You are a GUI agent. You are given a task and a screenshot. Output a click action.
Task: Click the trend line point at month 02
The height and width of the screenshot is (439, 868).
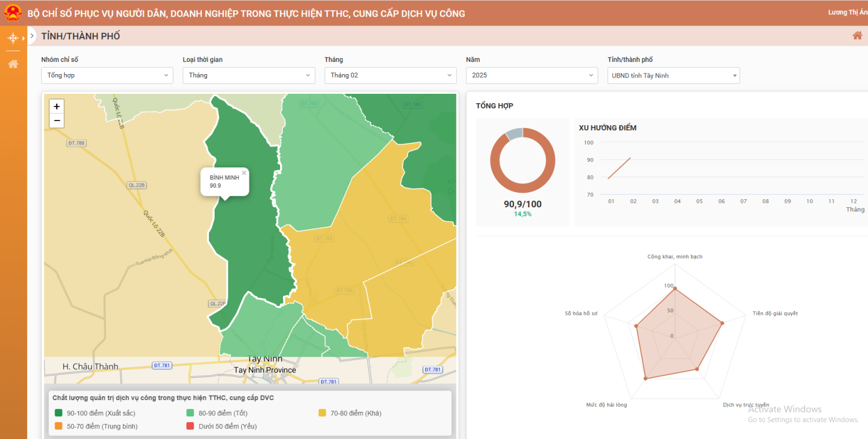(631, 158)
